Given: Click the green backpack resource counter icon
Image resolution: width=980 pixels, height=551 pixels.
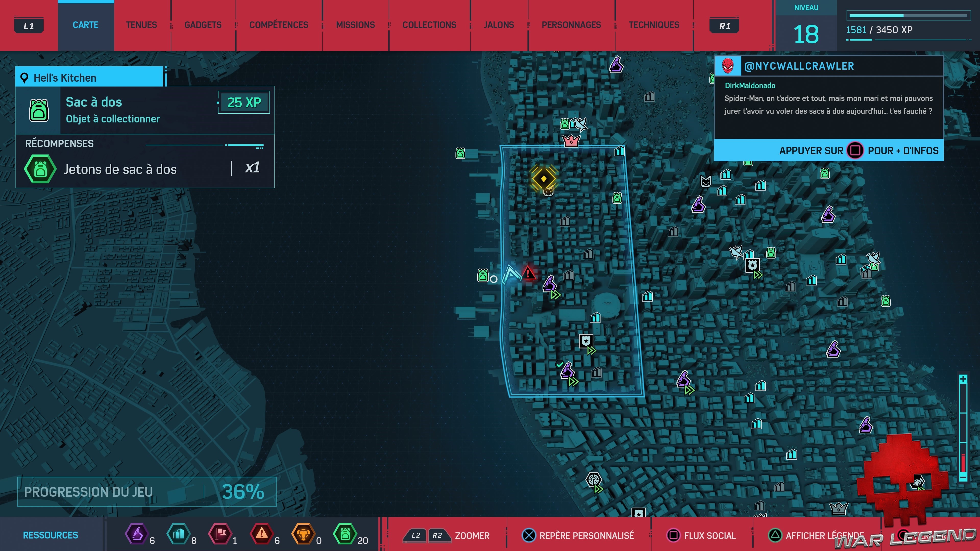Looking at the screenshot, I should coord(345,533).
